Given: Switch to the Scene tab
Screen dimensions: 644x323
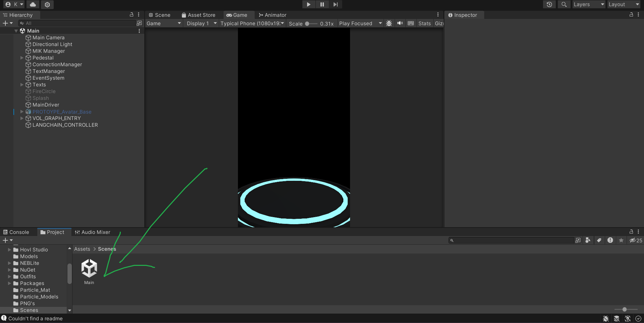Looking at the screenshot, I should (160, 15).
